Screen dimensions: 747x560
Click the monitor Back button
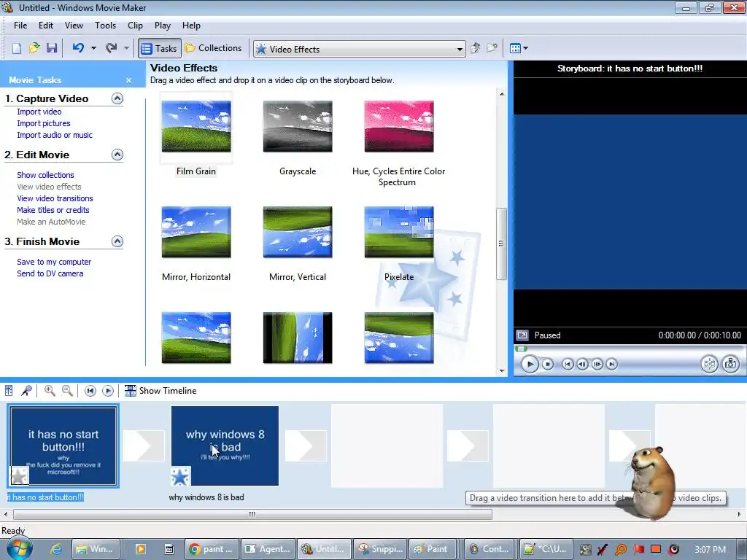[x=568, y=365]
